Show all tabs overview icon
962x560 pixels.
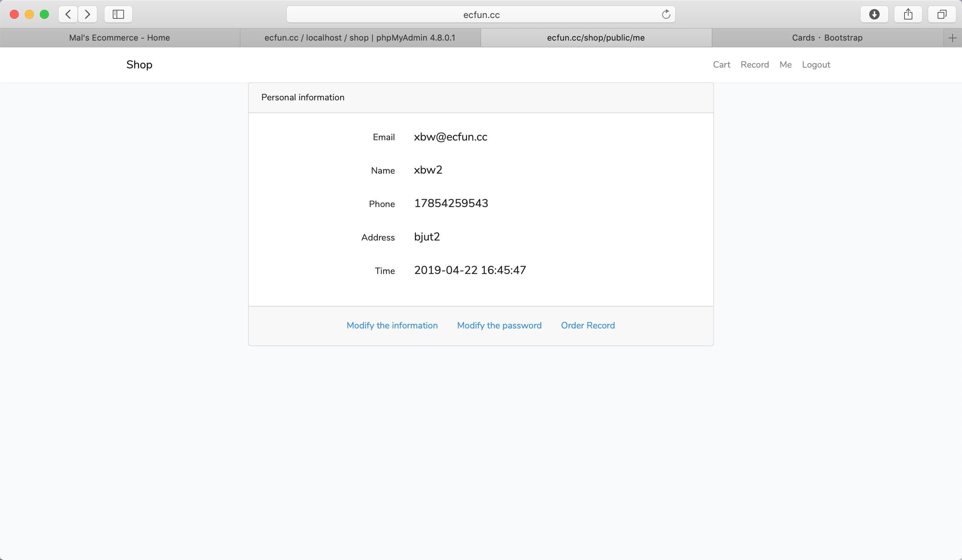pyautogui.click(x=942, y=15)
